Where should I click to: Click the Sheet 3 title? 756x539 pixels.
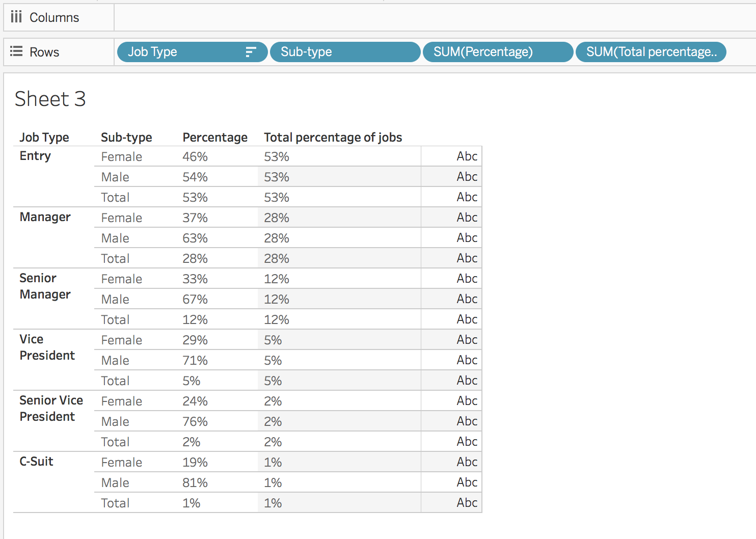coord(50,99)
